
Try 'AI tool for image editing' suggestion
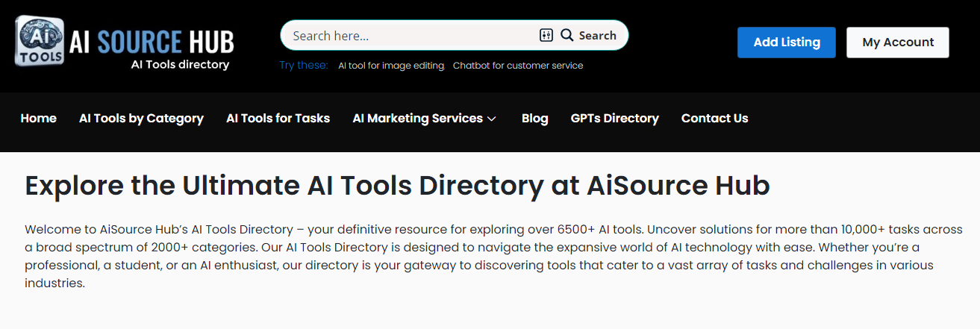pos(391,66)
